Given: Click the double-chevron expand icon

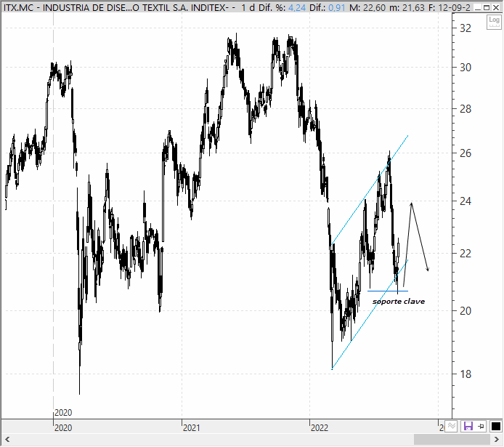Looking at the screenshot, I should (x=452, y=427).
